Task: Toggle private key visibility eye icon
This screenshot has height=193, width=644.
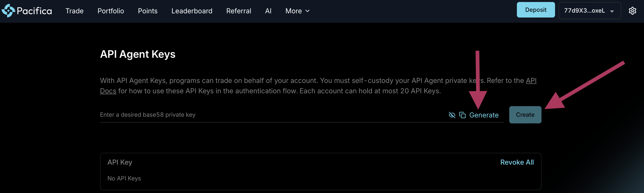Action: pos(452,115)
